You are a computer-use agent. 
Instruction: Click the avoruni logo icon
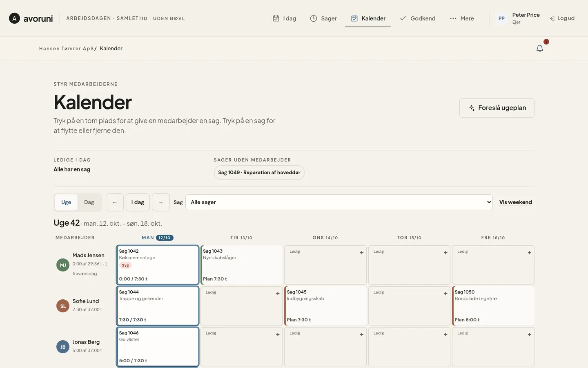click(14, 18)
